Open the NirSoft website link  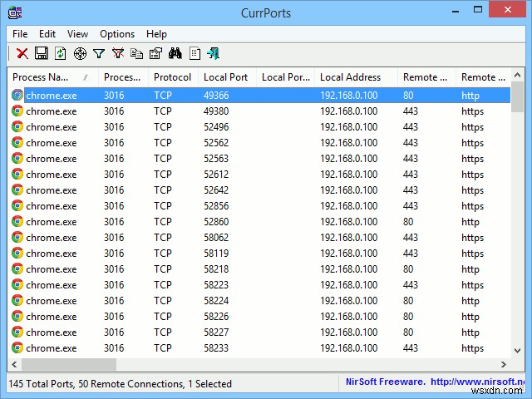pyautogui.click(x=477, y=382)
